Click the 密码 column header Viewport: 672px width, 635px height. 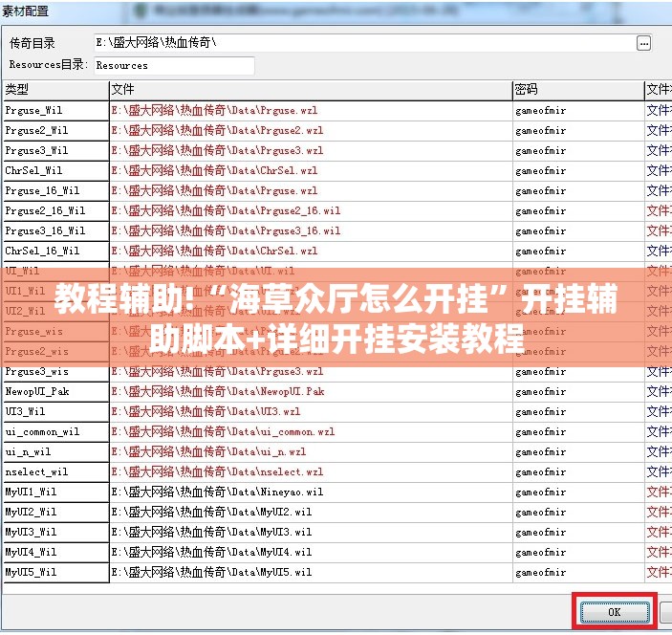[x=578, y=90]
